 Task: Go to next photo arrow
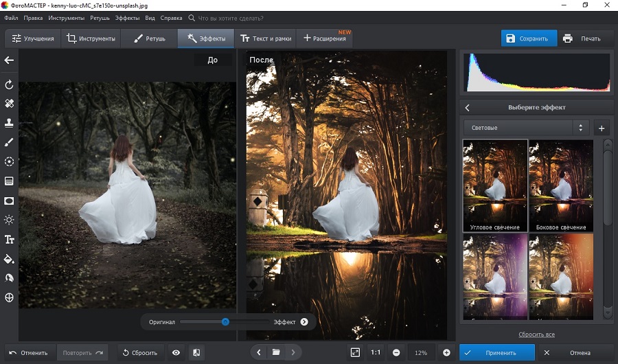(x=293, y=352)
